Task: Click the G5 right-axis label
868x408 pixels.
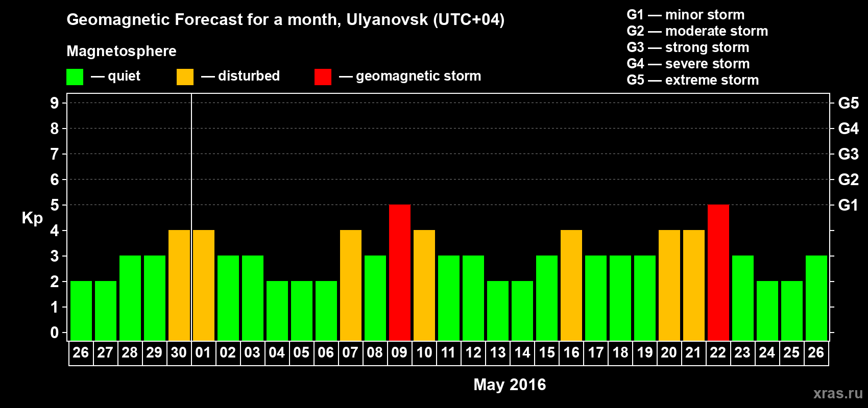Action: point(848,103)
